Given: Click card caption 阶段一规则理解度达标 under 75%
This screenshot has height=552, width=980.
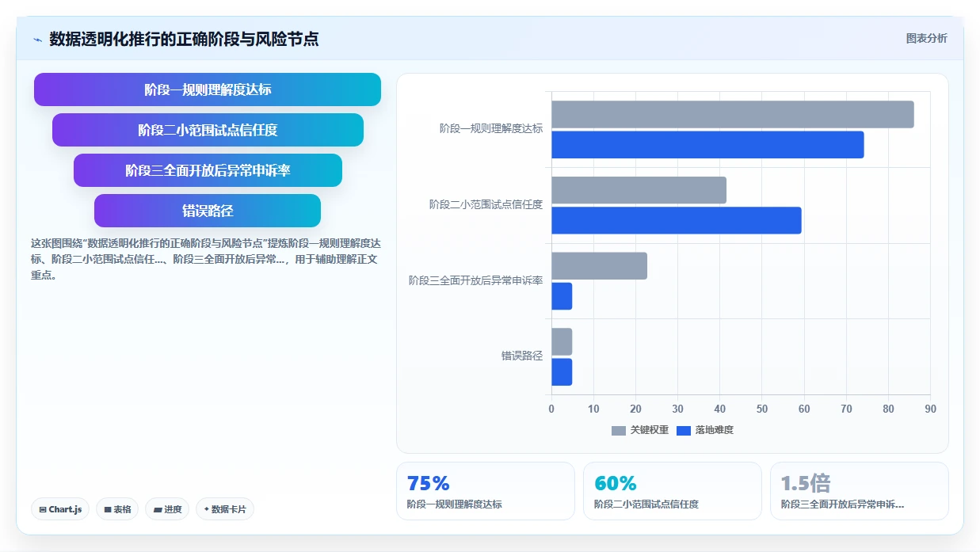Looking at the screenshot, I should 454,504.
